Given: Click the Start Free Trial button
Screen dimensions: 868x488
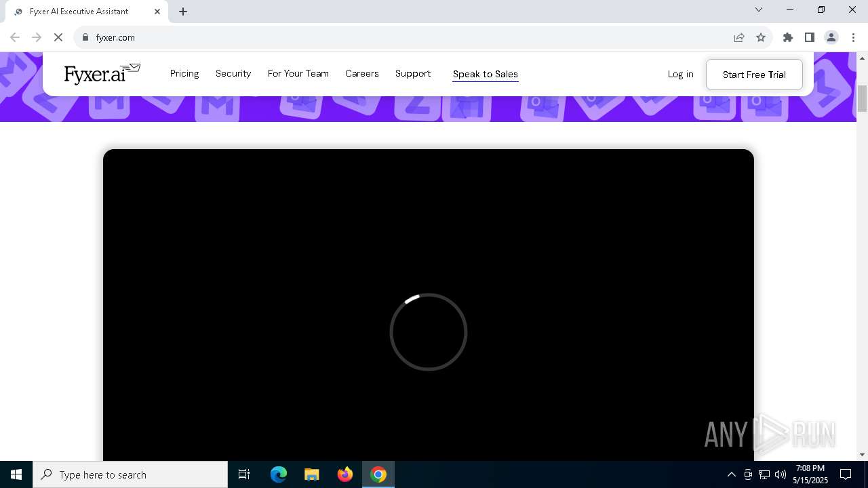Looking at the screenshot, I should pos(754,75).
